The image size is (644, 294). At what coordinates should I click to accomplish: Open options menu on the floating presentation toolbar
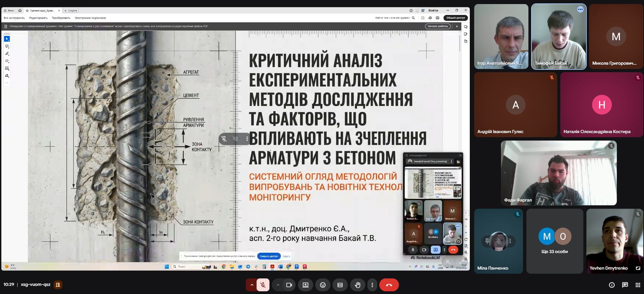(x=247, y=139)
